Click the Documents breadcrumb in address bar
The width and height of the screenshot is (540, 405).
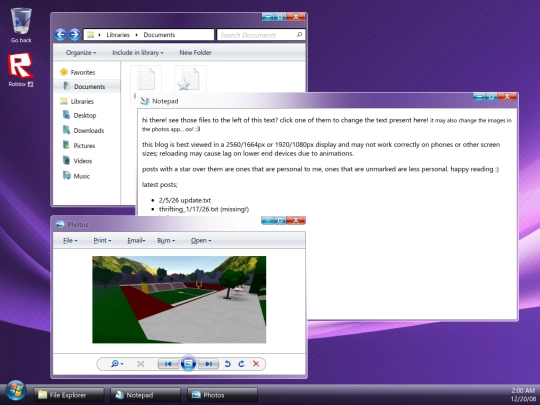coord(159,35)
